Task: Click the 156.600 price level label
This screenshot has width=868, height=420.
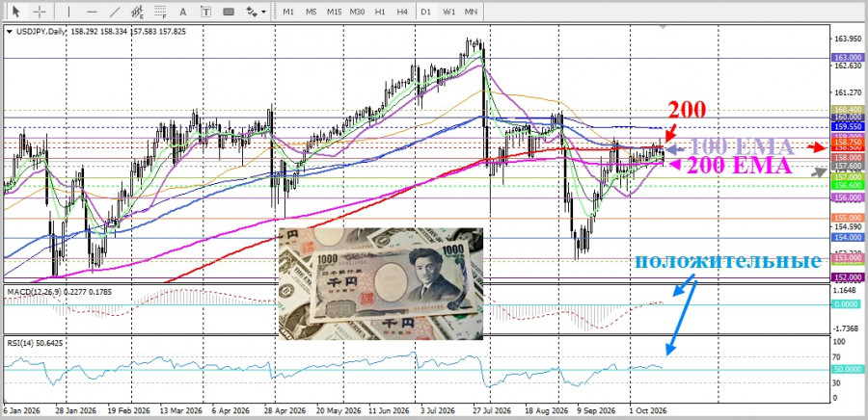Action: tap(847, 185)
